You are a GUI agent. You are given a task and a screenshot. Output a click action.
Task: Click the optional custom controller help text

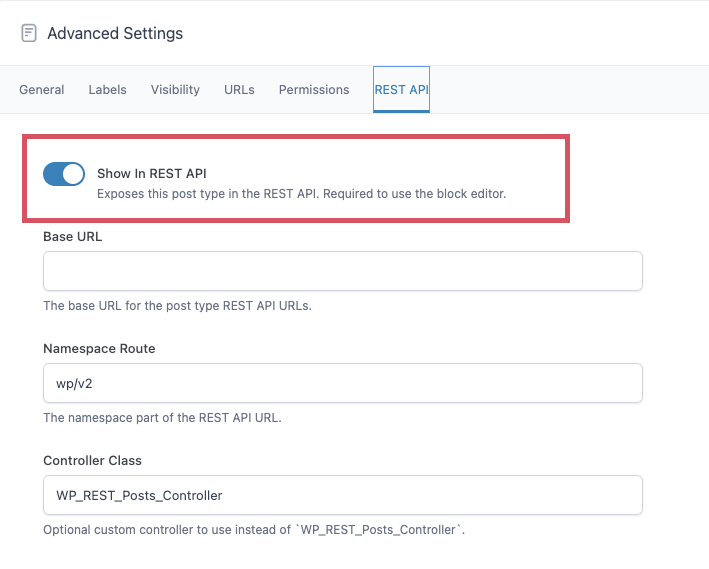point(254,530)
